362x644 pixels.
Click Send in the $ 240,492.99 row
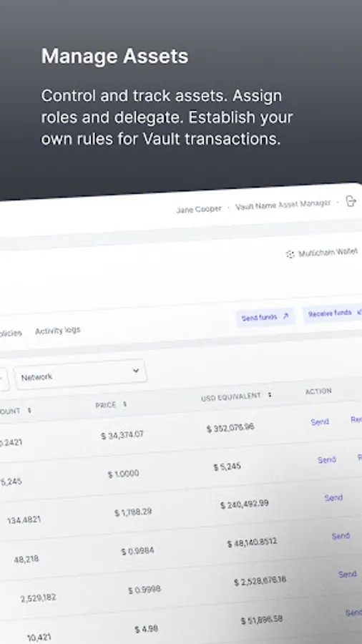tap(333, 498)
